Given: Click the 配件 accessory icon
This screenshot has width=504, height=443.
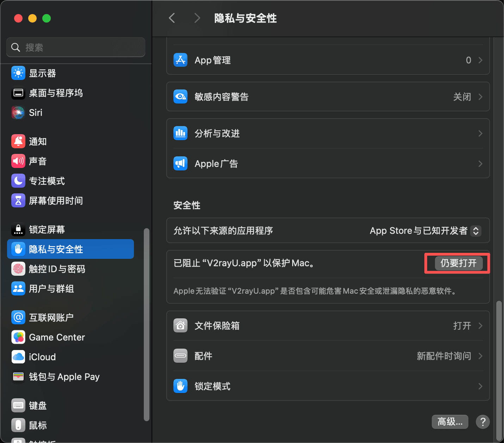Looking at the screenshot, I should click(180, 356).
